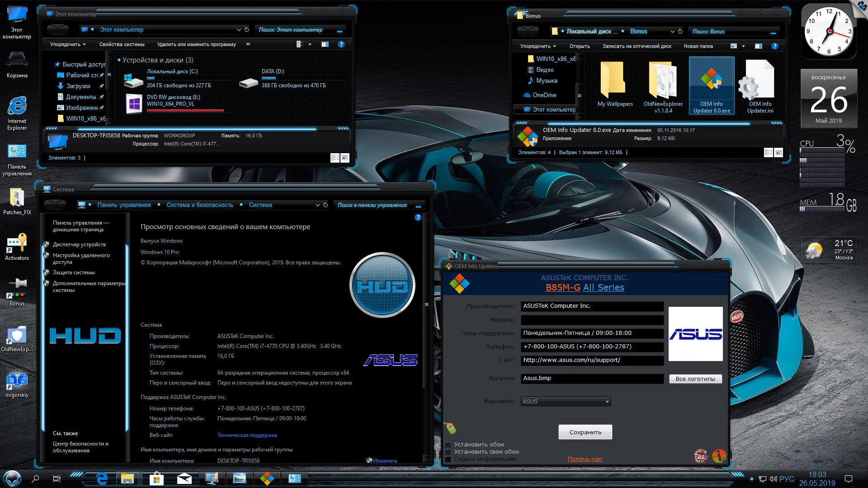Expand toolbar overflow chevron in Этот компьютер
The image size is (868, 488).
248,44
